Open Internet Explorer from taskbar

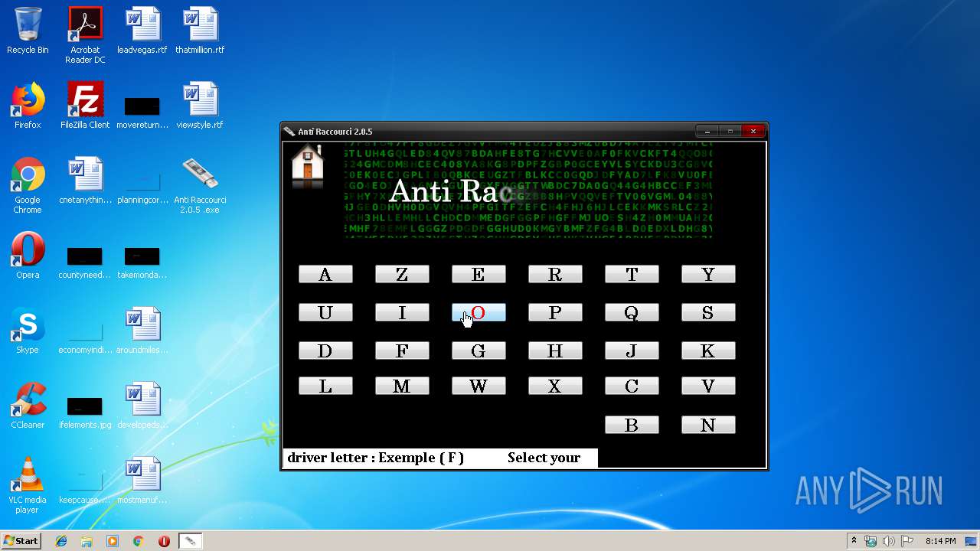pos(61,541)
